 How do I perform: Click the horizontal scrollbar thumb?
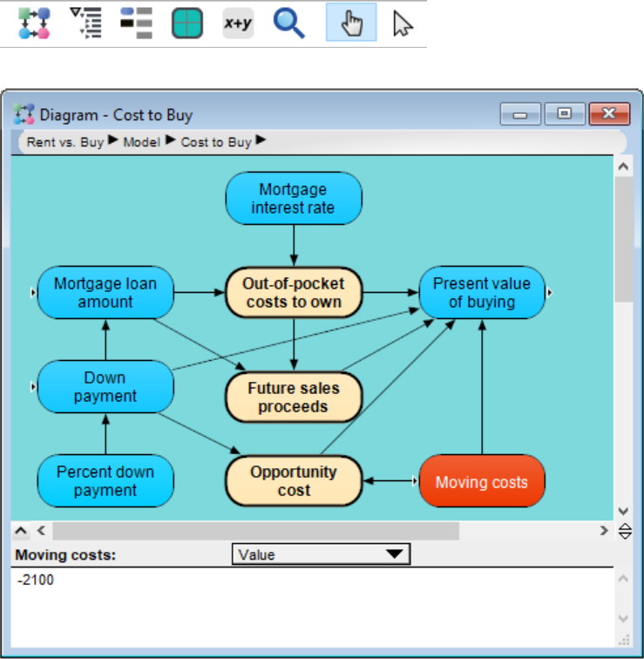tap(255, 531)
